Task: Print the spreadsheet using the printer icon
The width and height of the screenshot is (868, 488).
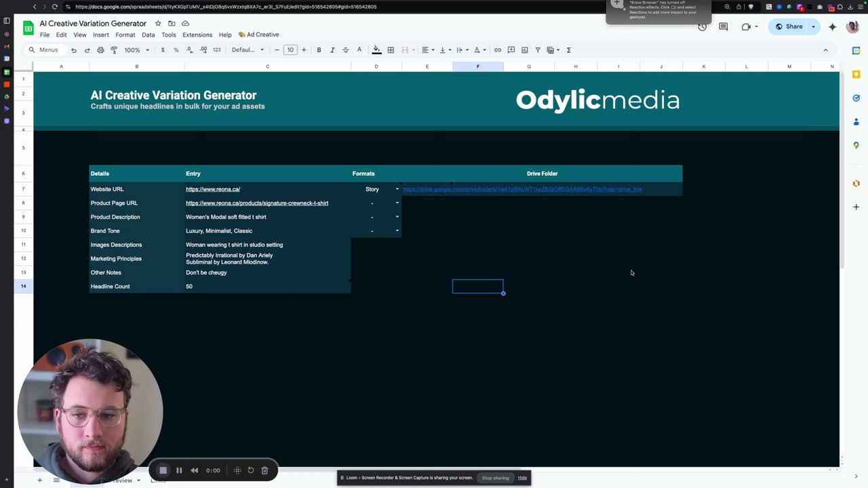Action: coord(100,50)
